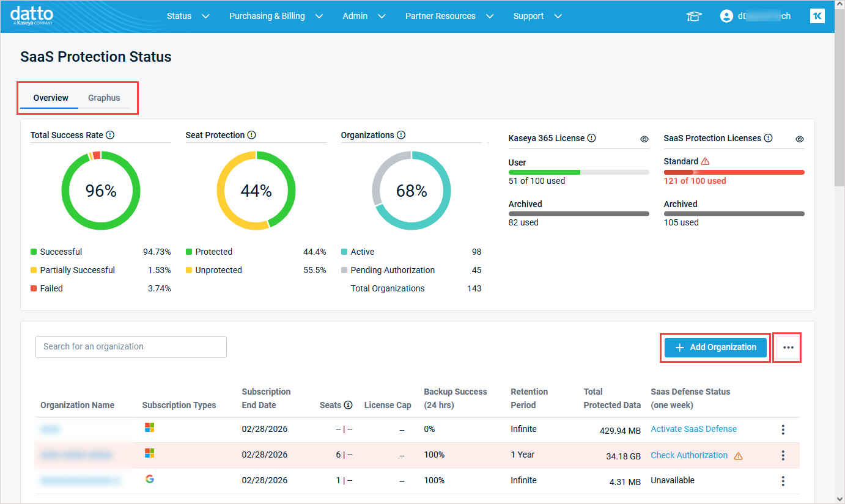The width and height of the screenshot is (845, 504).
Task: Toggle SaaS Protection Licenses visibility eye
Action: click(x=800, y=139)
